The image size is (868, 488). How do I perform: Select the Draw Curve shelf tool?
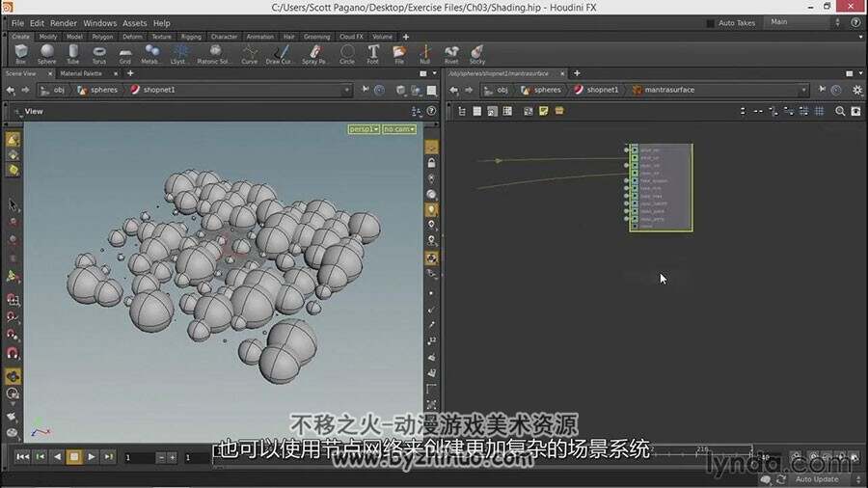click(x=280, y=54)
